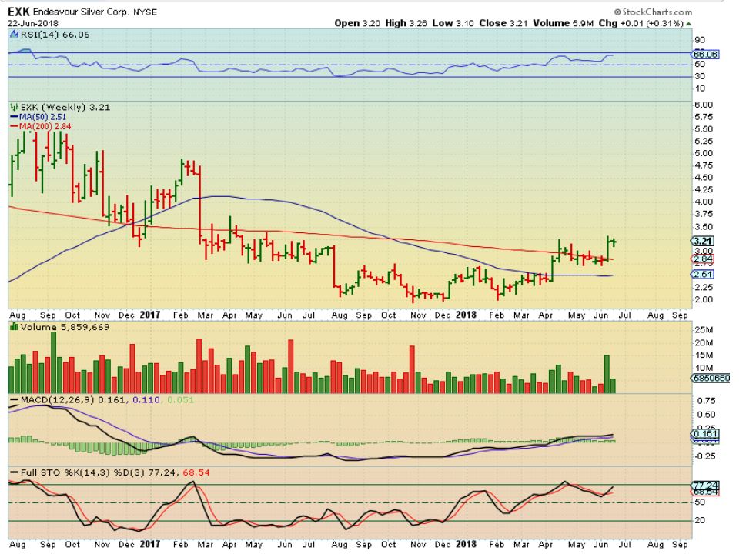Click the Volume 5,859,669 legend text
This screenshot has width=756, height=554.
click(65, 327)
